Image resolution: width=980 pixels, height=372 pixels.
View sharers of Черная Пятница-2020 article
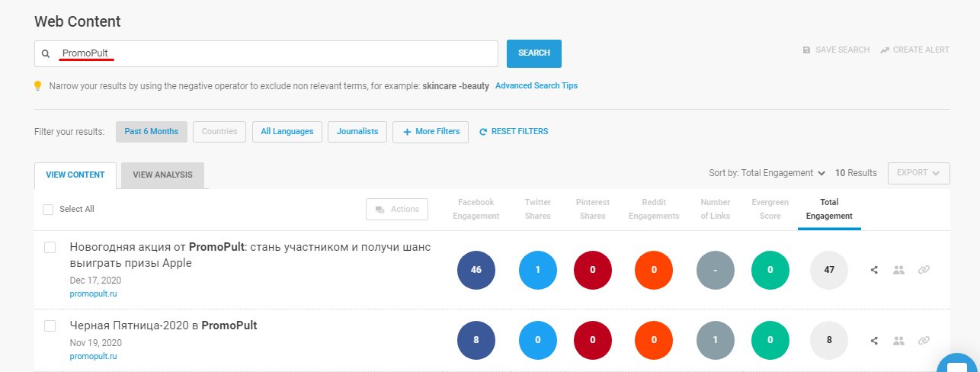coord(898,341)
